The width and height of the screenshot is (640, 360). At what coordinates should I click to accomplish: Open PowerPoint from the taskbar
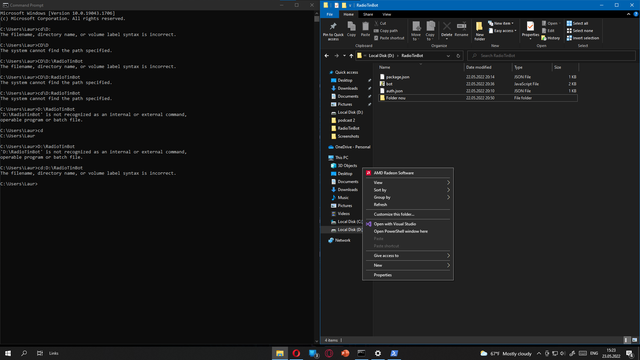click(345, 353)
